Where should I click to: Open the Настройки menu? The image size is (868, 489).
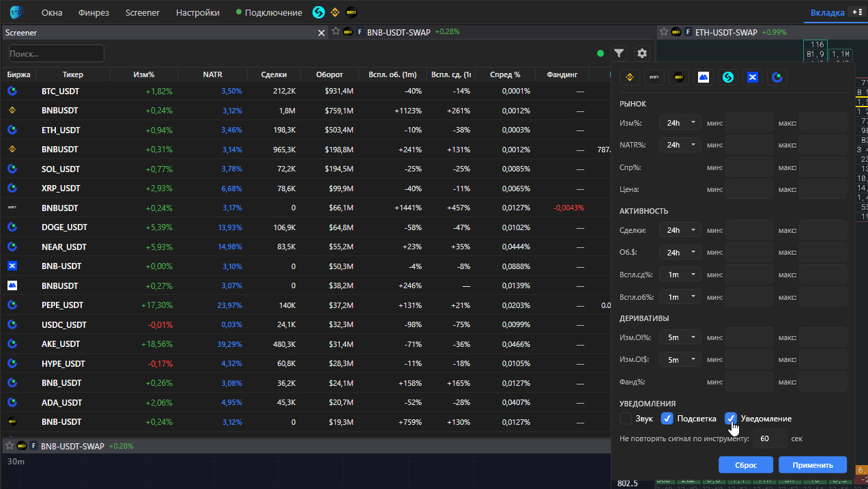[198, 12]
